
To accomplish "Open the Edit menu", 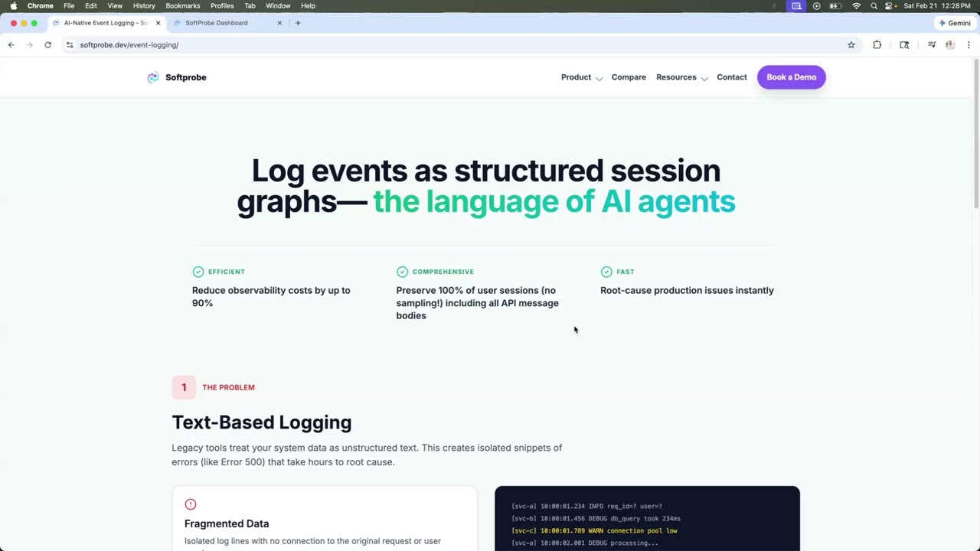I will click(91, 5).
